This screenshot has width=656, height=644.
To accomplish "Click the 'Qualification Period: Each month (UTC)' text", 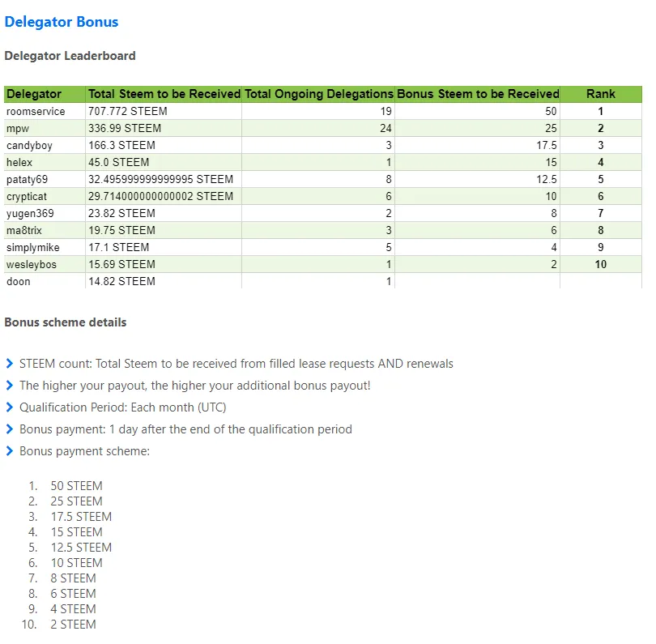I will [x=122, y=407].
